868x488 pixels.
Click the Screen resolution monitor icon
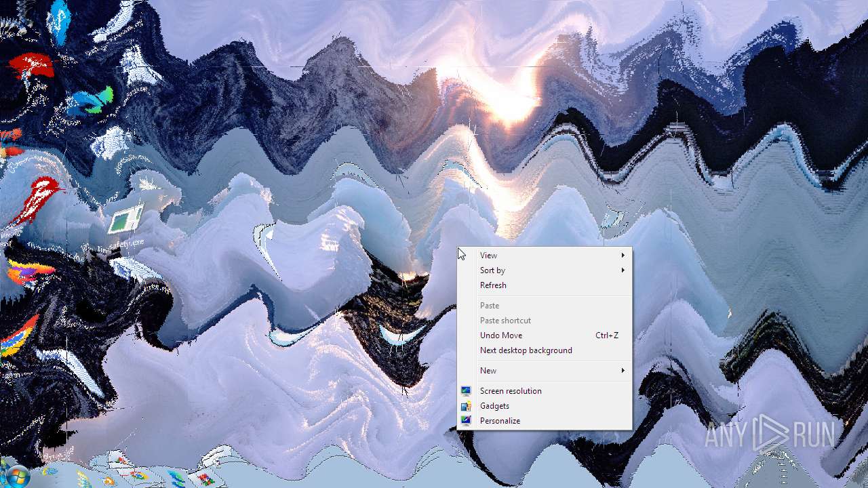tap(466, 391)
